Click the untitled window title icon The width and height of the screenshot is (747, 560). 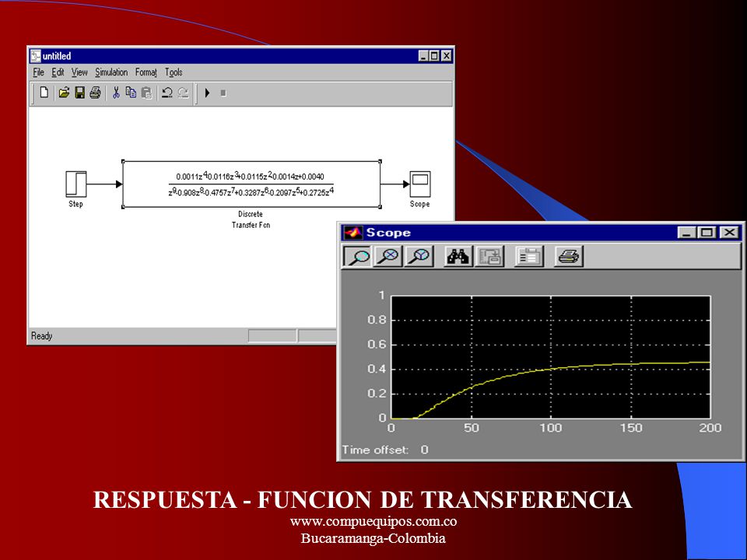coord(36,56)
